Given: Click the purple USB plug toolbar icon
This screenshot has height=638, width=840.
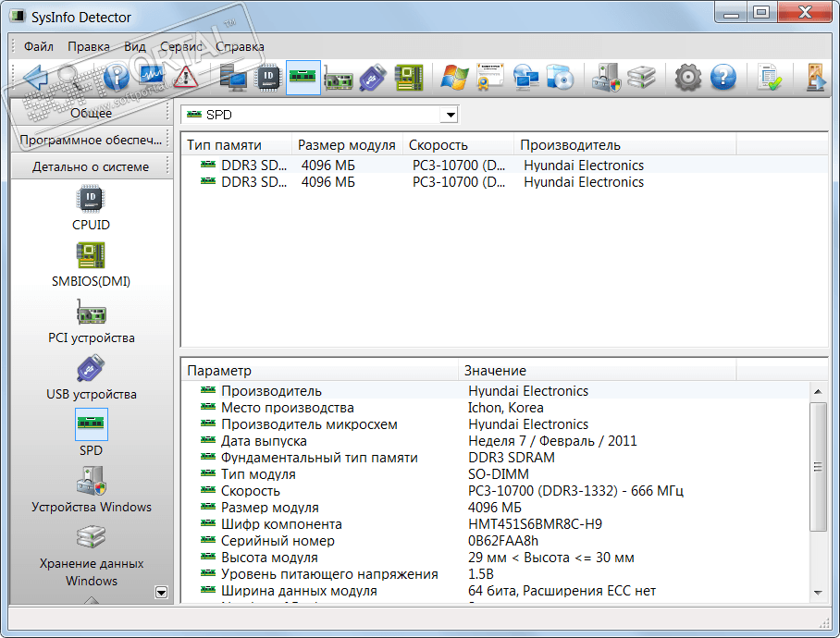Looking at the screenshot, I should tap(373, 79).
